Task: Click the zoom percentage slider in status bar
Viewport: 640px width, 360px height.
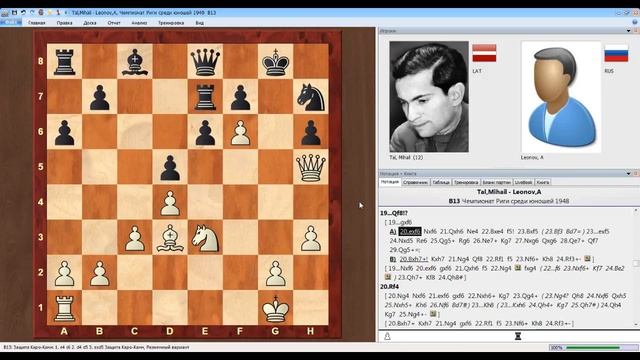Action: 593,348
